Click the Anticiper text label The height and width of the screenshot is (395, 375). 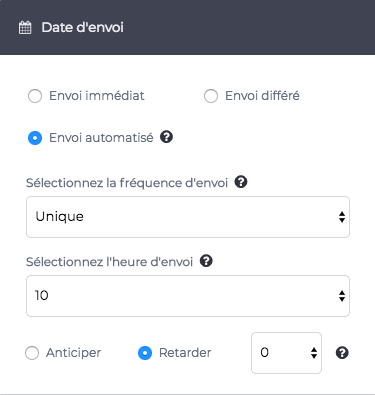(73, 353)
